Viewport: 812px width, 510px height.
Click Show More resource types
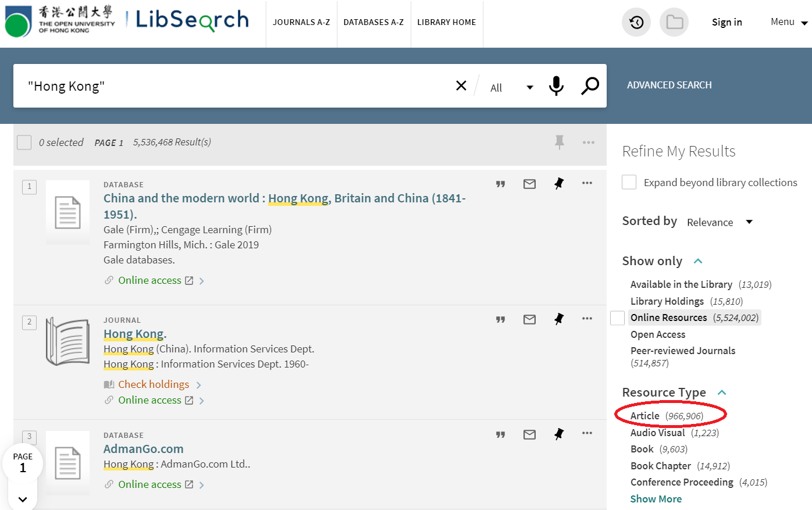point(656,499)
